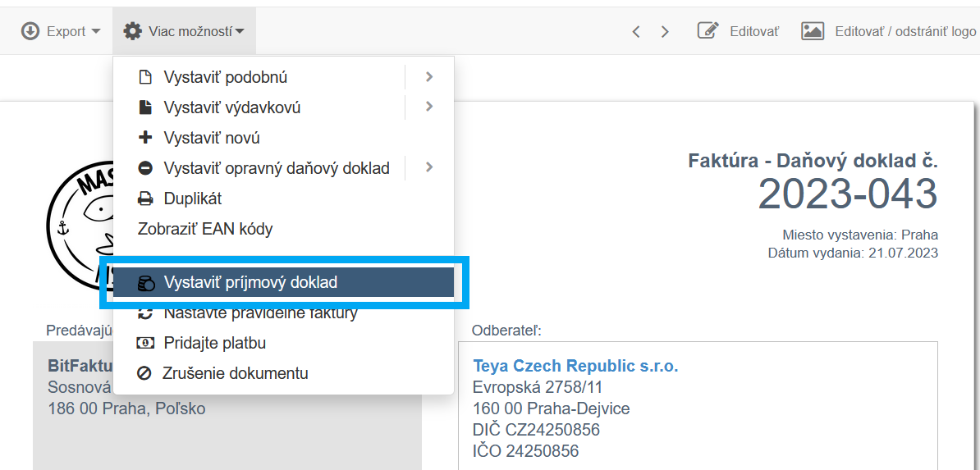Click Editovať / odstrániť logo button
Image resolution: width=980 pixels, height=470 pixels.
[904, 31]
